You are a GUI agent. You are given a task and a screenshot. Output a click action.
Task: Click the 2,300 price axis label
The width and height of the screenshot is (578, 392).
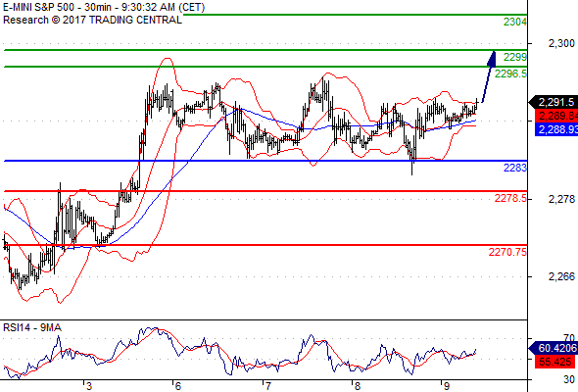click(x=561, y=43)
